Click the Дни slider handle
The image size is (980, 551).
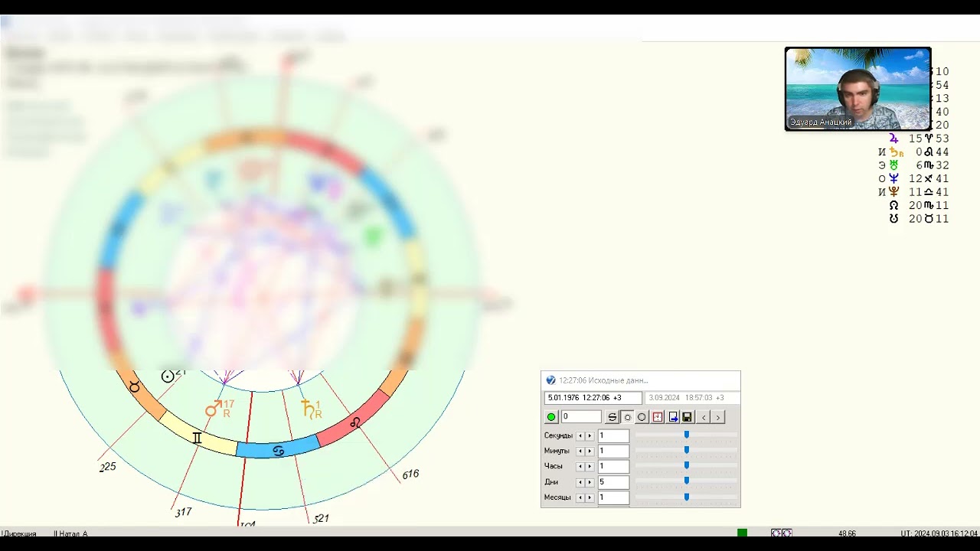(687, 481)
